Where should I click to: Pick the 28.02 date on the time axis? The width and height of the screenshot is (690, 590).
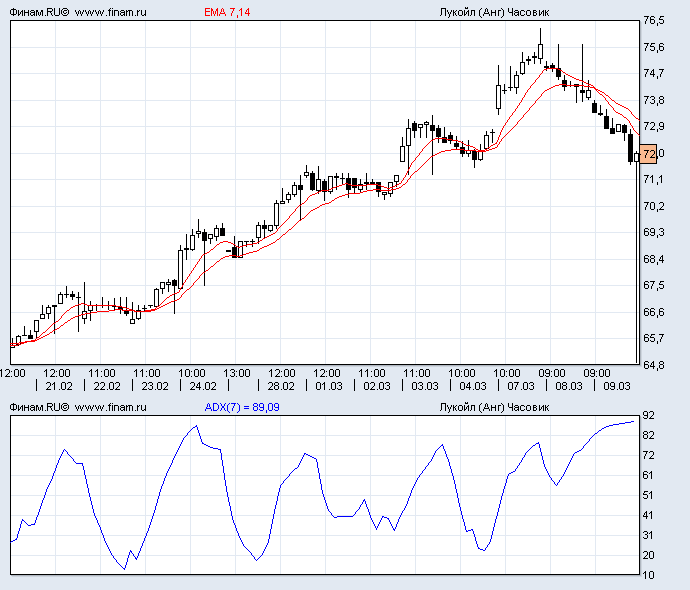pos(281,385)
